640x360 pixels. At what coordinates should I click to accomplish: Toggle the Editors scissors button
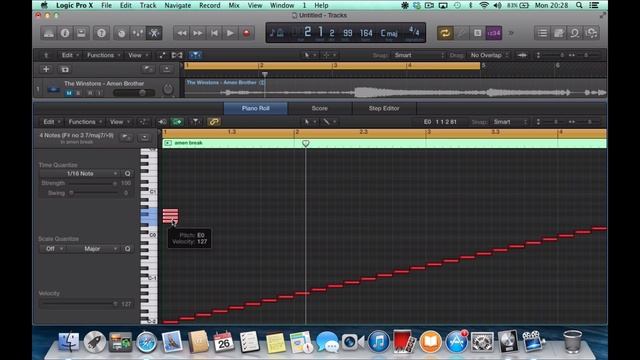[154, 33]
